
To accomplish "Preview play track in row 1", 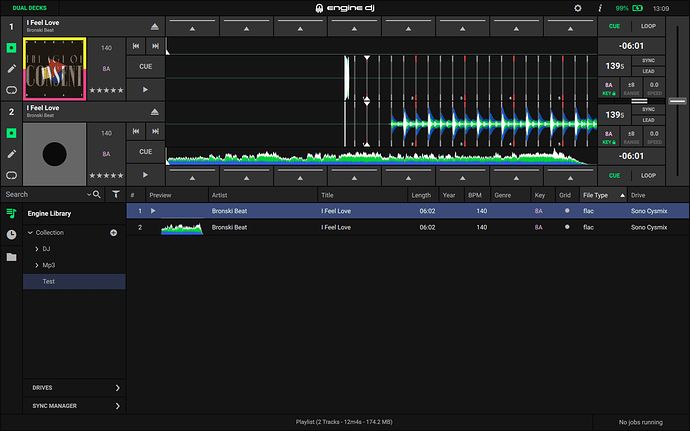I will point(153,211).
